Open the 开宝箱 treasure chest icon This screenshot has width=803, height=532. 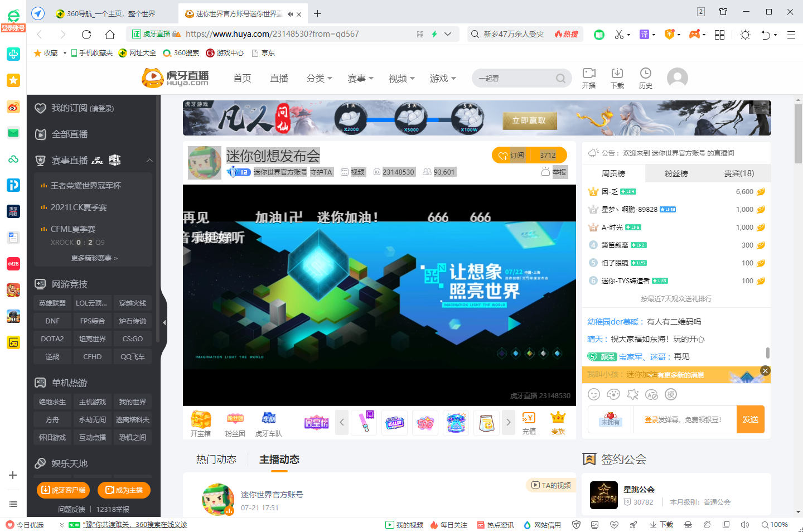[201, 419]
